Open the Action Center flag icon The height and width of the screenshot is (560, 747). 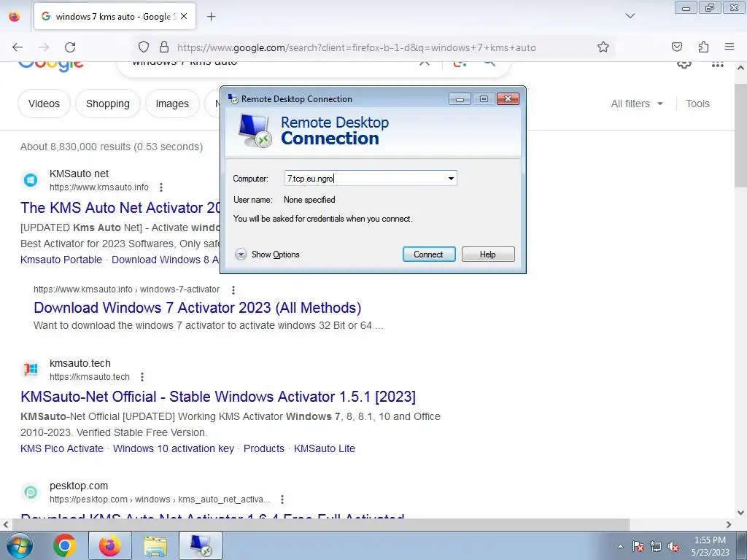coord(638,546)
